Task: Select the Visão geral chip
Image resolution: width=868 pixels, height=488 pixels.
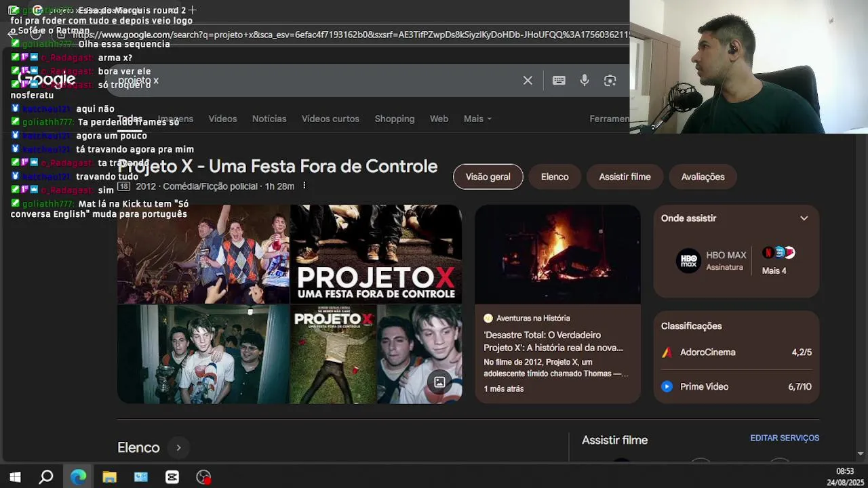Action: pyautogui.click(x=488, y=177)
